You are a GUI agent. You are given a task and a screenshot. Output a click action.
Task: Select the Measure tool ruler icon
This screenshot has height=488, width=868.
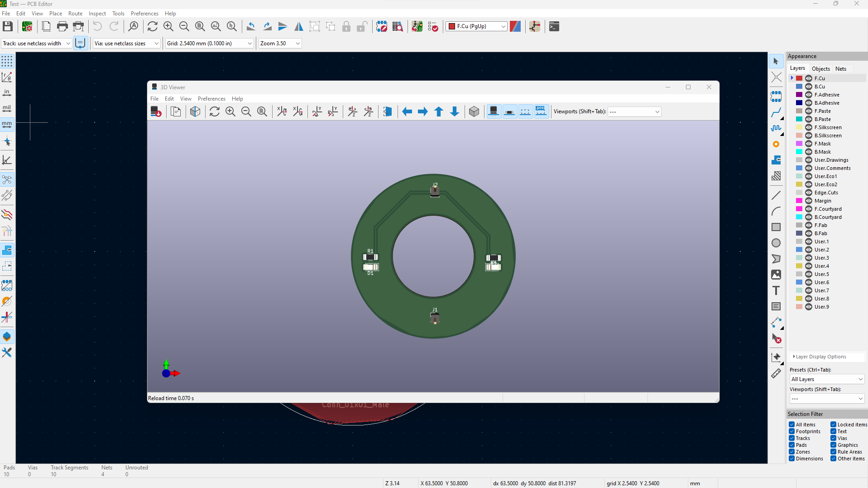point(776,373)
